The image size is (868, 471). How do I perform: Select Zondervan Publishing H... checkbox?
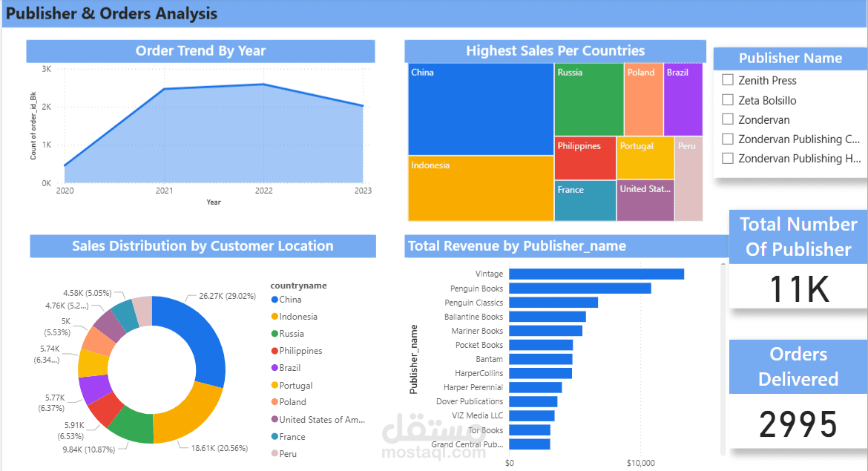pos(728,158)
